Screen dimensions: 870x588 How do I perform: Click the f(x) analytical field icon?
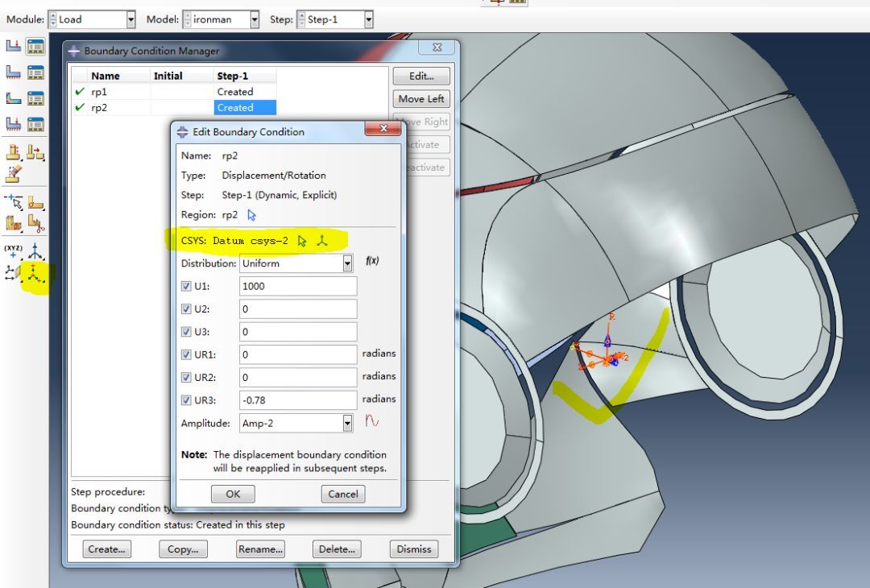tap(372, 262)
